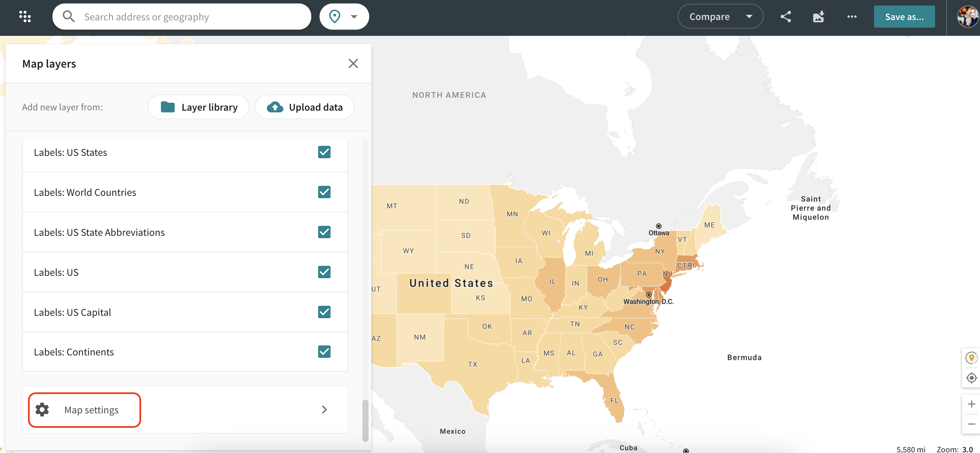Click the search magnifier icon
Image resolution: width=980 pixels, height=453 pixels.
(68, 17)
